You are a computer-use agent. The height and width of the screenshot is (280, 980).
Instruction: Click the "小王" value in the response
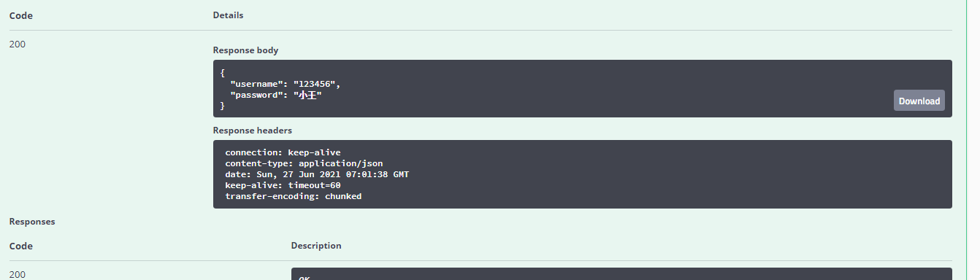tap(307, 95)
